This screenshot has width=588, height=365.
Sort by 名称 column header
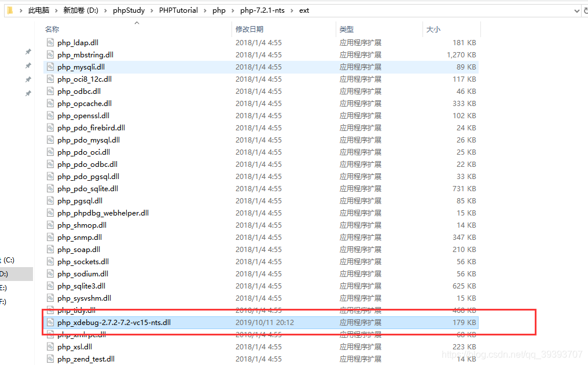(x=52, y=30)
